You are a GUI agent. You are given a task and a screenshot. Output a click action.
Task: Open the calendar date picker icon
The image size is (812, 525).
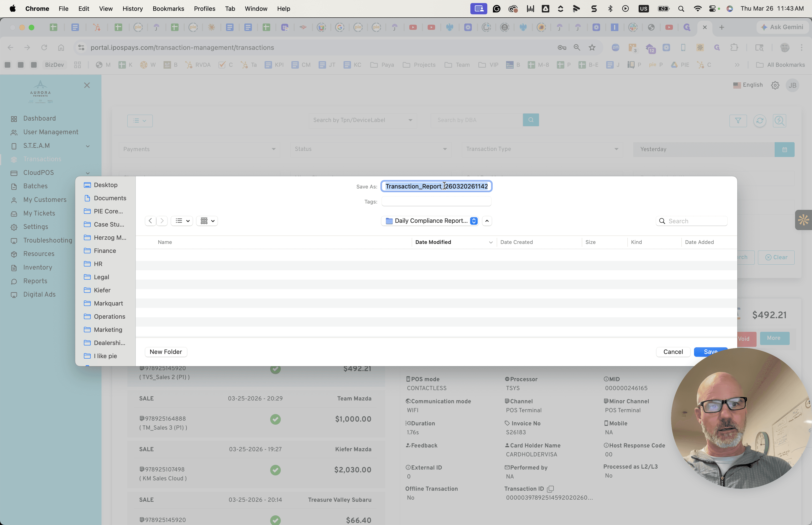point(785,149)
